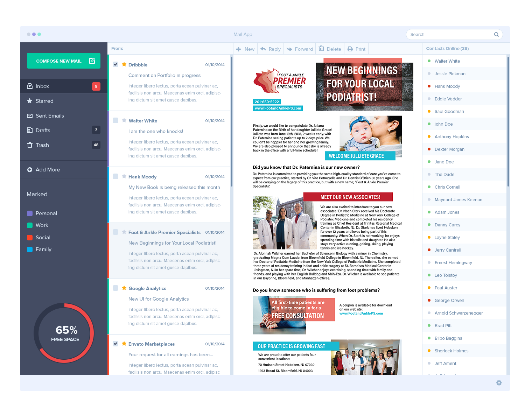Click the compose pencil icon
The width and height of the screenshot is (532, 401).
coord(92,61)
